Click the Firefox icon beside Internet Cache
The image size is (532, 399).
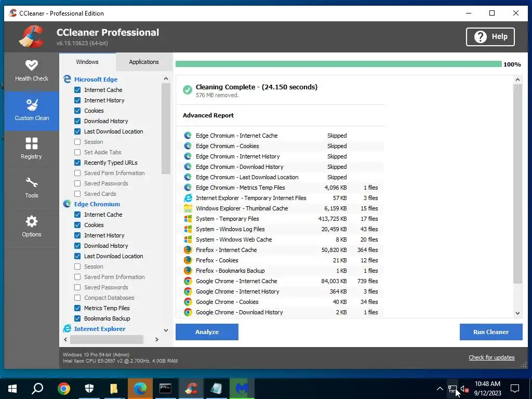coord(188,250)
